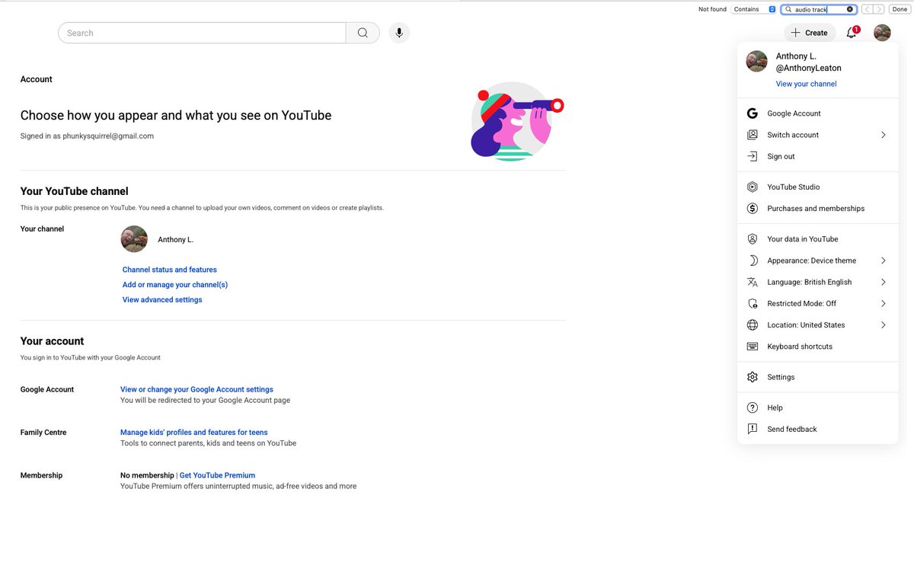This screenshot has width=914, height=588.
Task: Expand Restricted Mode submenu chevron
Action: (884, 303)
